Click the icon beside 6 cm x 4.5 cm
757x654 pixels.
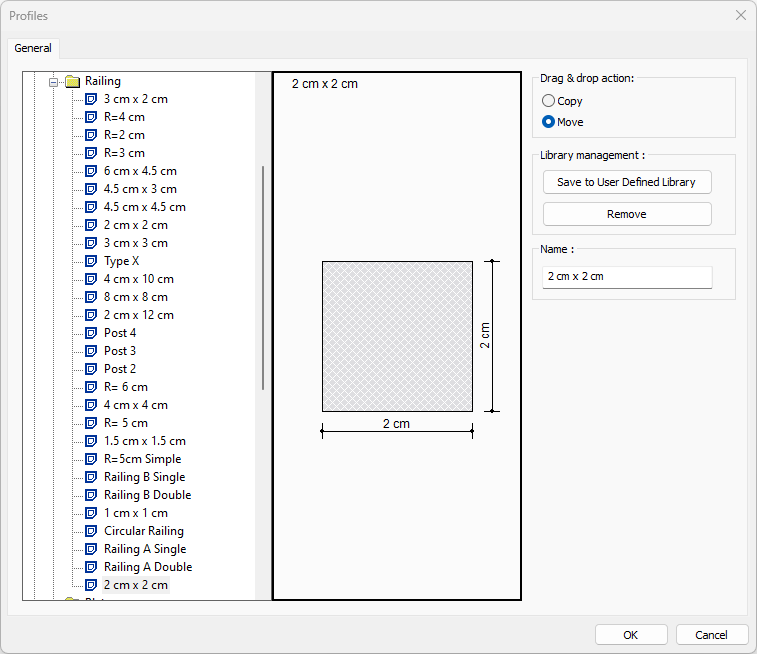[91, 171]
